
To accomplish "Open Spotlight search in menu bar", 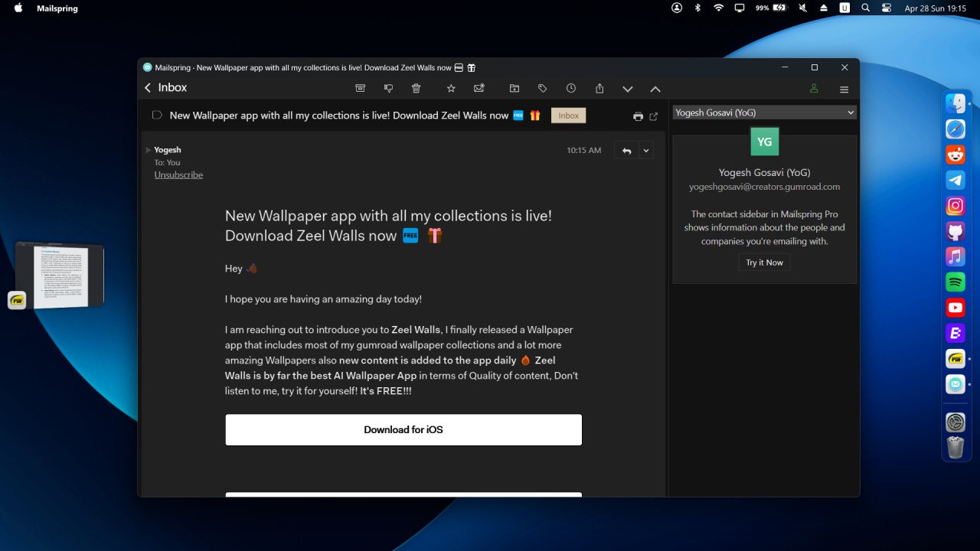I will (866, 8).
